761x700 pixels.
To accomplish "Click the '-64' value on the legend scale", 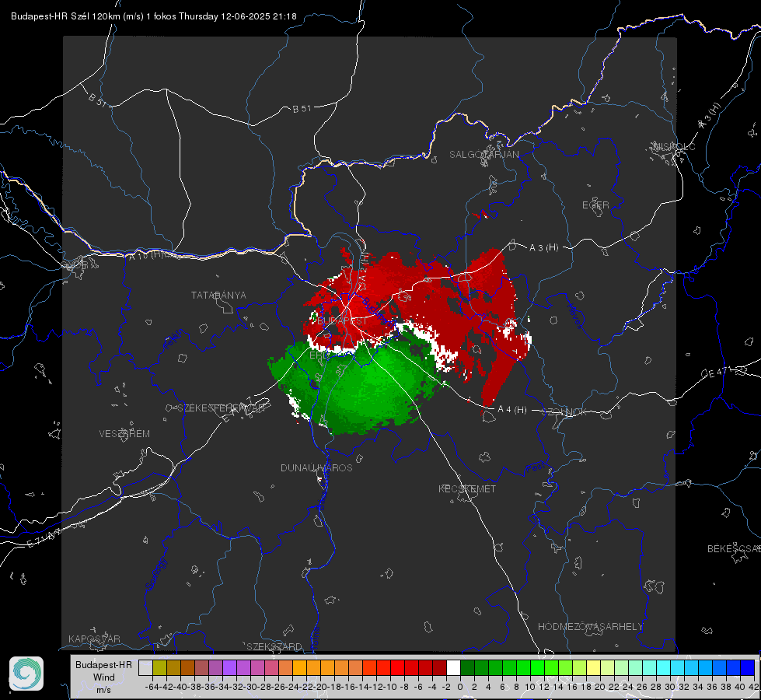I will [x=152, y=687].
